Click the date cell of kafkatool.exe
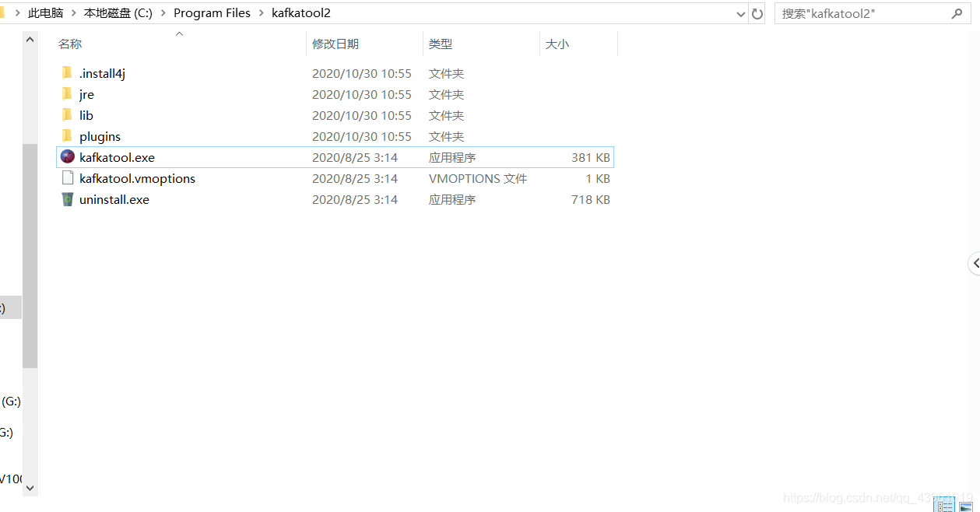 [x=355, y=157]
